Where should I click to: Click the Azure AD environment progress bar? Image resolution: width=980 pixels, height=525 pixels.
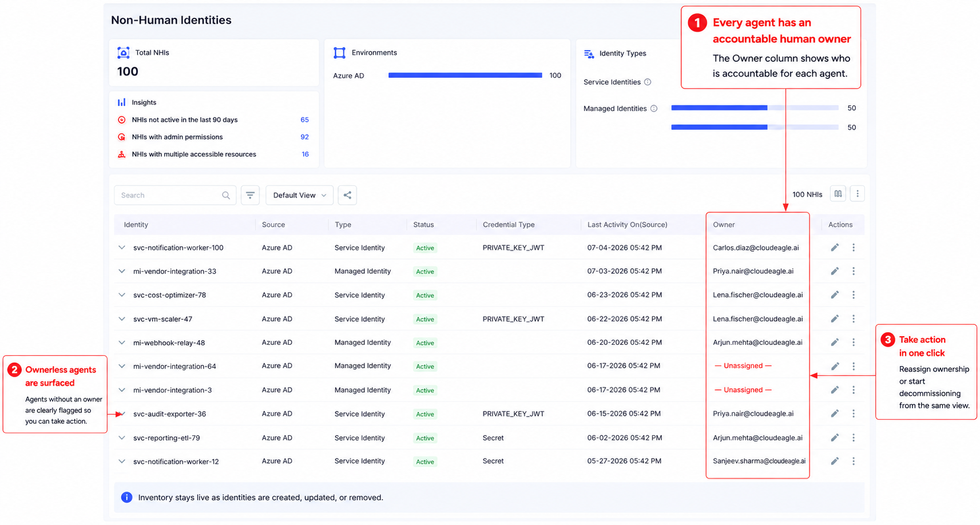(465, 75)
